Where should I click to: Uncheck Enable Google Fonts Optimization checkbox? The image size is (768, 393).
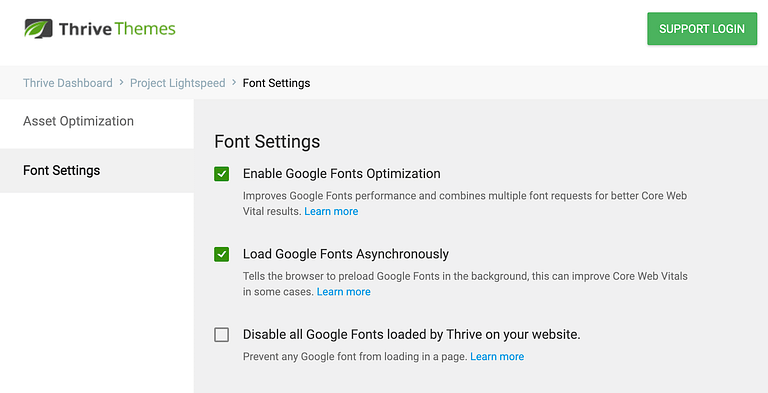(221, 173)
